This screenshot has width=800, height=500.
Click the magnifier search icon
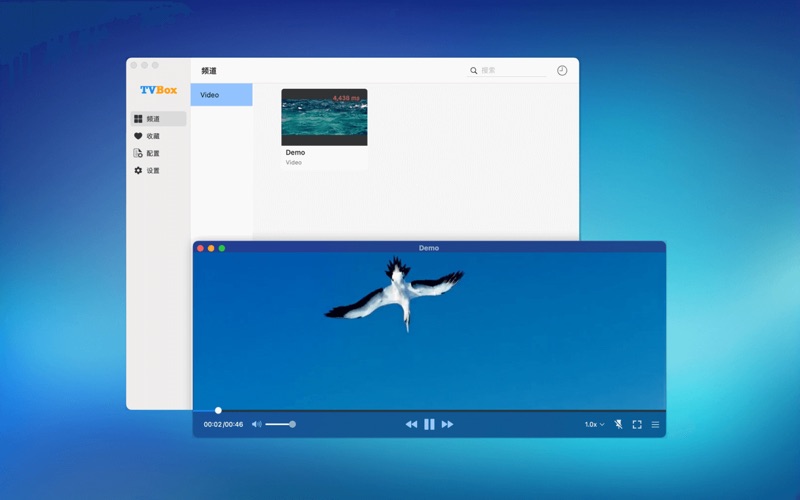[x=474, y=71]
